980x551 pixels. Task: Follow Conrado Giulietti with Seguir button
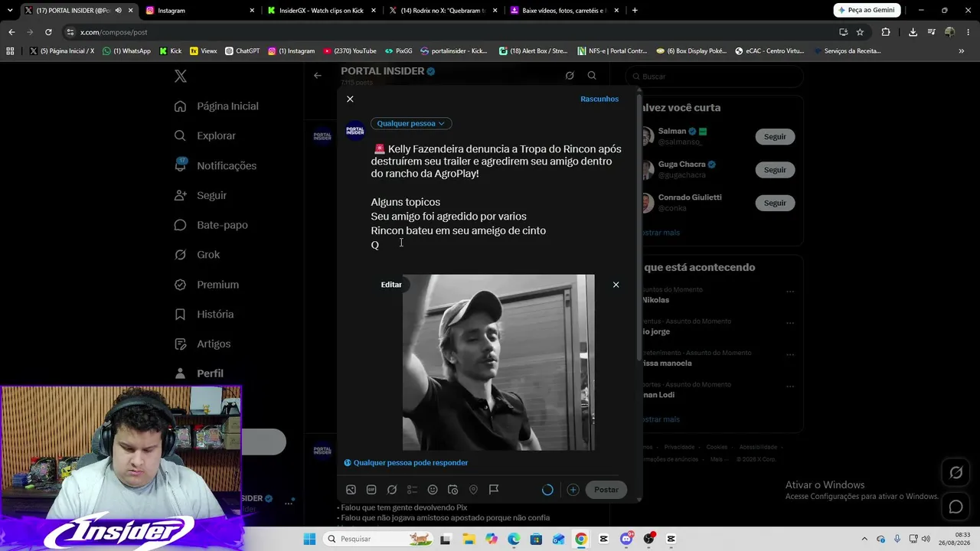(775, 203)
